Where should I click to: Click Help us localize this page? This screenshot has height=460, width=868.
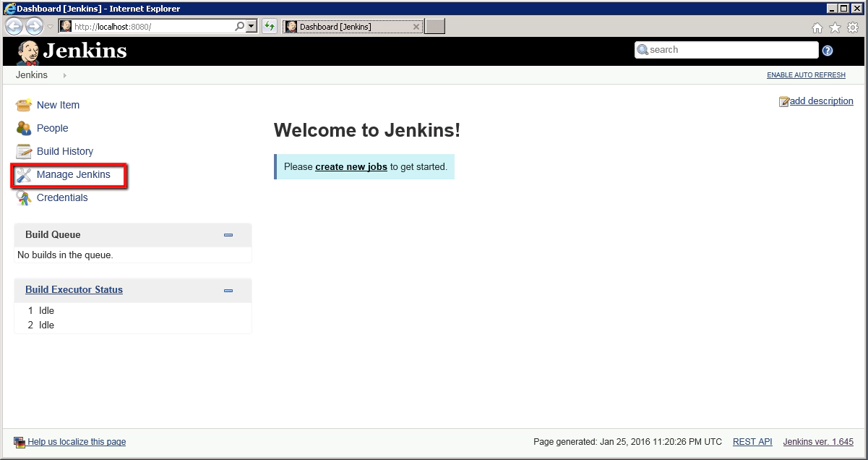point(76,441)
